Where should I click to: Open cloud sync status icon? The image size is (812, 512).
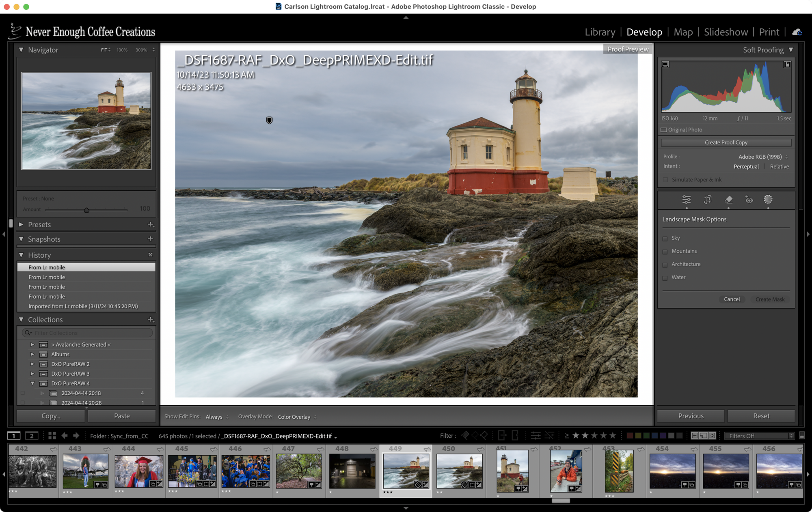click(797, 32)
